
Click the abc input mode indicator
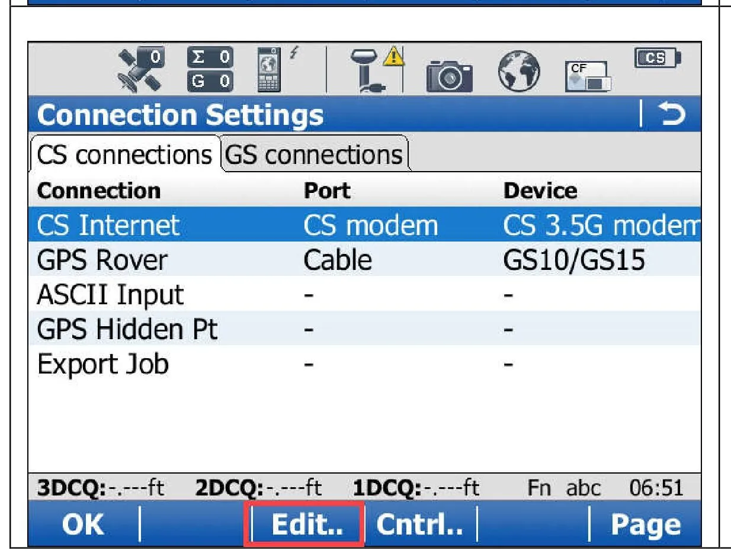(x=583, y=488)
